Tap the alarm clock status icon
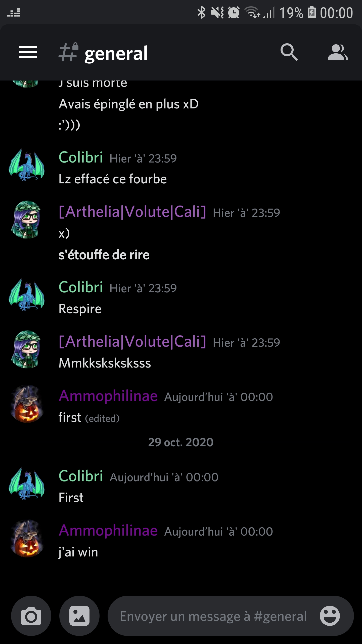The height and width of the screenshot is (644, 362). point(234,13)
